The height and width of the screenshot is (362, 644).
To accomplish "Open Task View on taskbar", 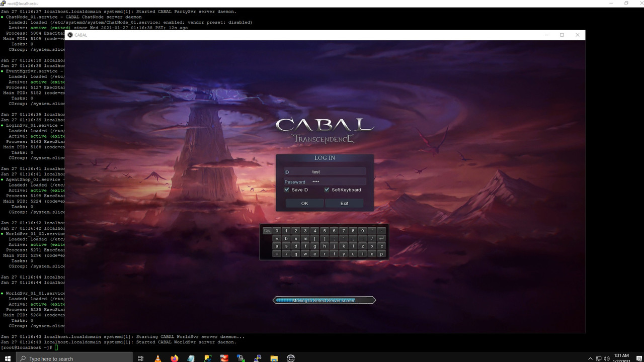I will click(140, 358).
